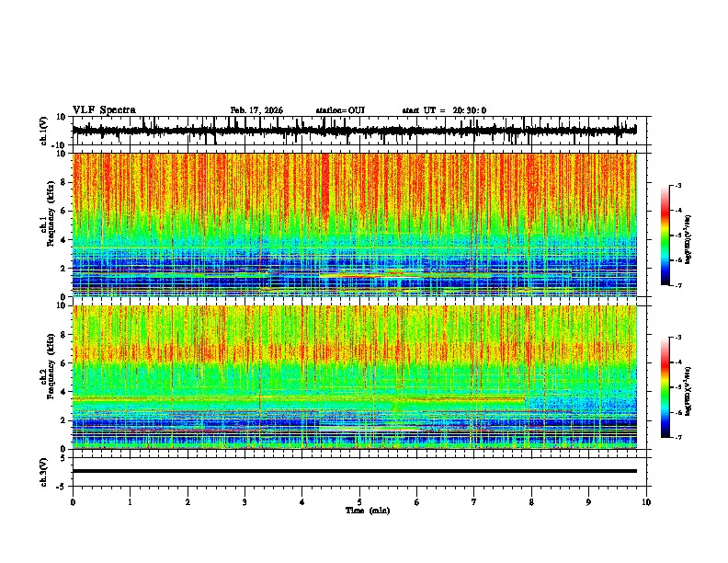Screen dimensions: 728x563
Task: Click the ch.2 "Frequency (kHz)" axis label
Action: click(51, 366)
